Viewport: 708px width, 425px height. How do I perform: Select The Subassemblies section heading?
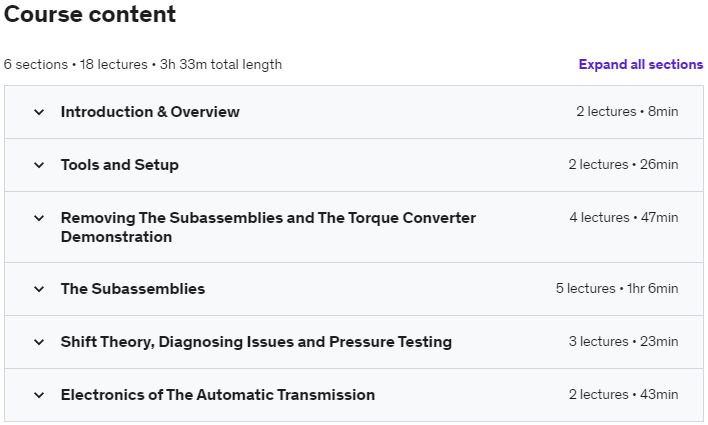[133, 289]
